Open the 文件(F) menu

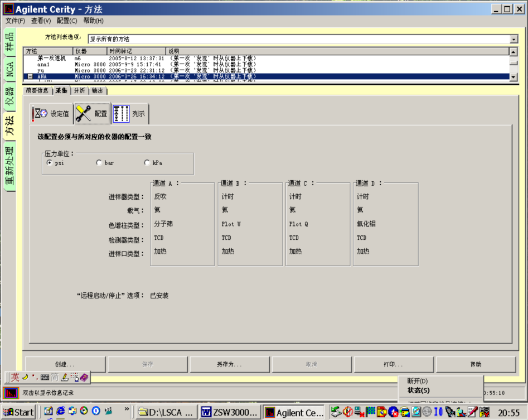[15, 21]
